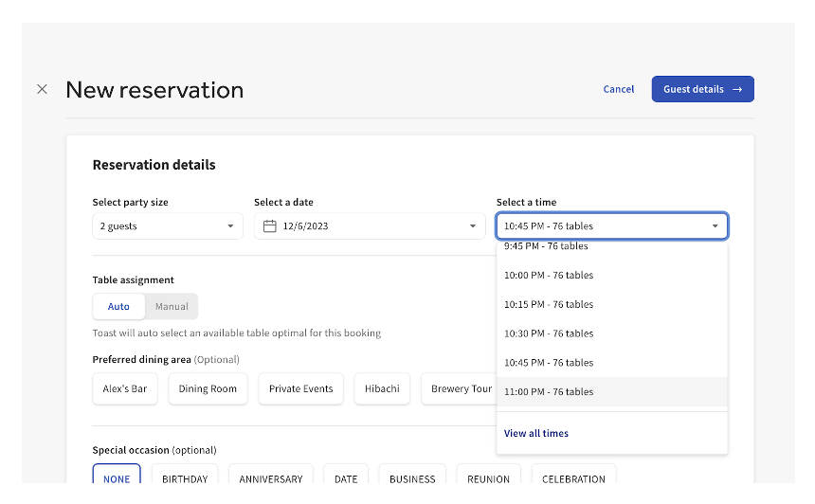Switch table assignment to Manual
Image resolution: width=815 pixels, height=504 pixels.
click(172, 306)
